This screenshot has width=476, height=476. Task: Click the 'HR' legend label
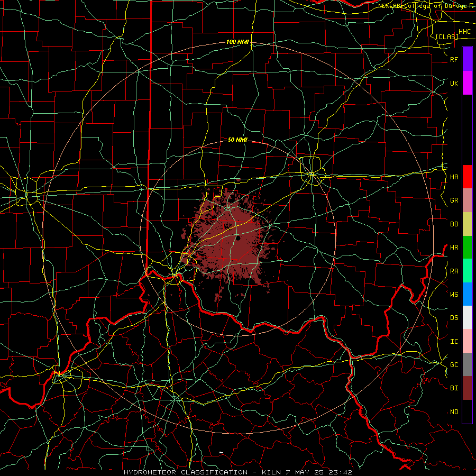click(454, 248)
